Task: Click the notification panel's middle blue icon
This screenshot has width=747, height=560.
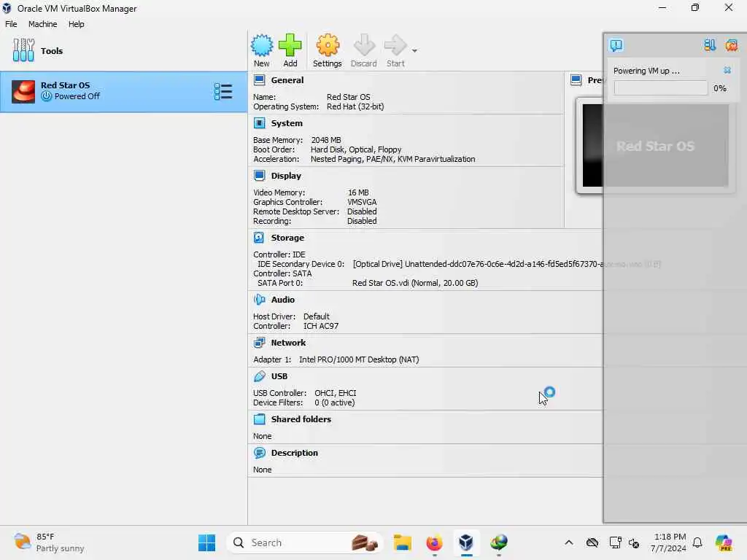Action: pos(710,45)
